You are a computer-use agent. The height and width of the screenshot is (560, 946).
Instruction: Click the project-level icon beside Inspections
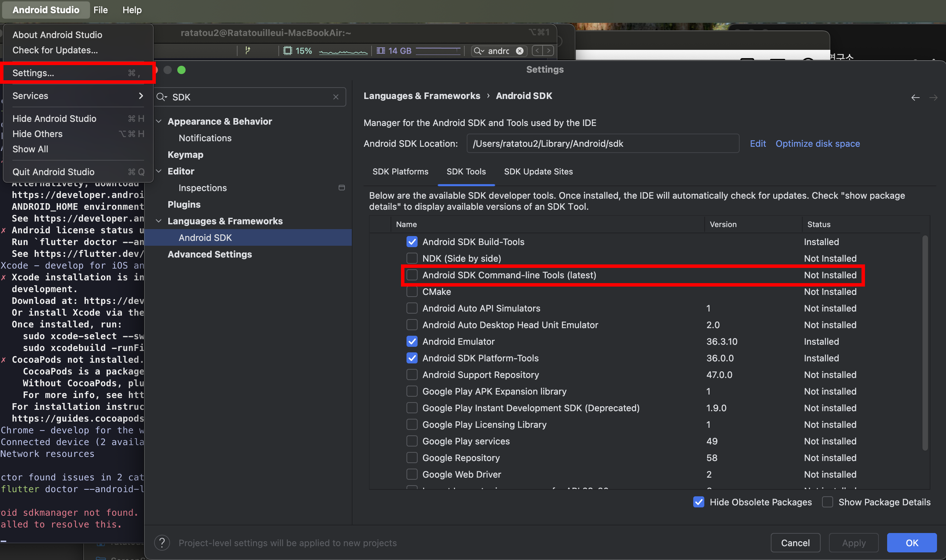(x=342, y=188)
